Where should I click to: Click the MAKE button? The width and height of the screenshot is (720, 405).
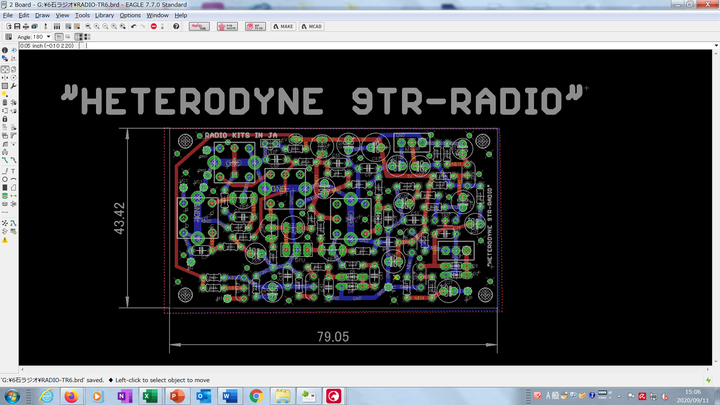(x=283, y=26)
